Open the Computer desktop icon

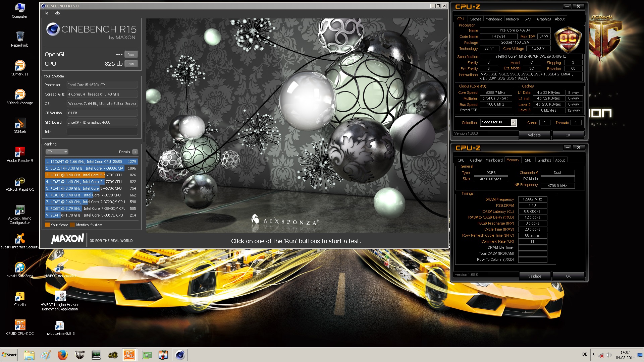pos(20,10)
